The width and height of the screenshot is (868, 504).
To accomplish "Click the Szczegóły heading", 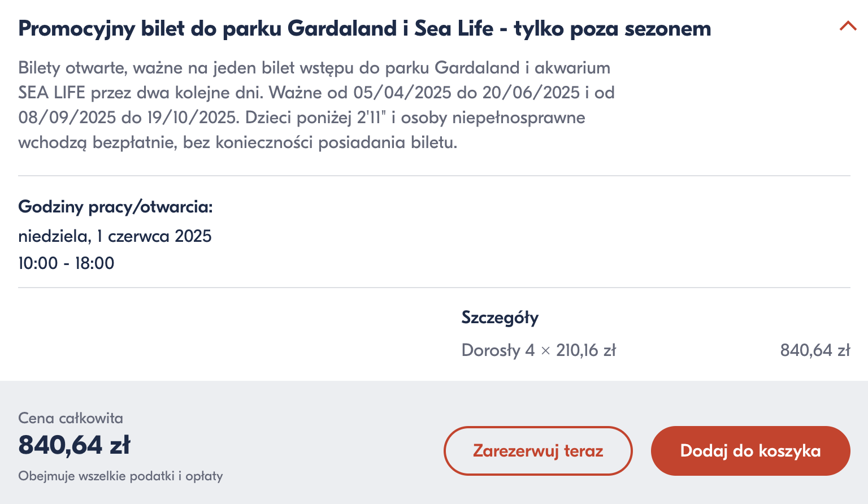I will (500, 318).
